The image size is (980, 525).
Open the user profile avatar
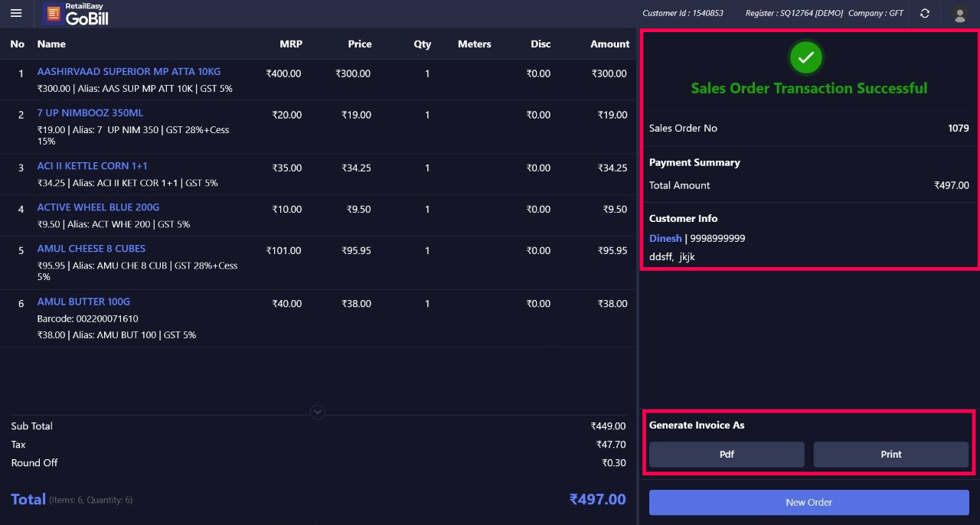[x=959, y=14]
